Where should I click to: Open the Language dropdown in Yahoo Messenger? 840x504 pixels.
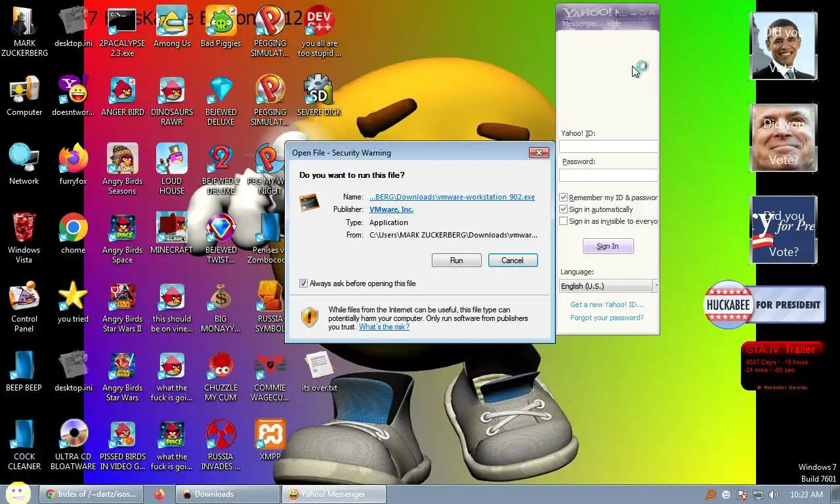(x=608, y=286)
